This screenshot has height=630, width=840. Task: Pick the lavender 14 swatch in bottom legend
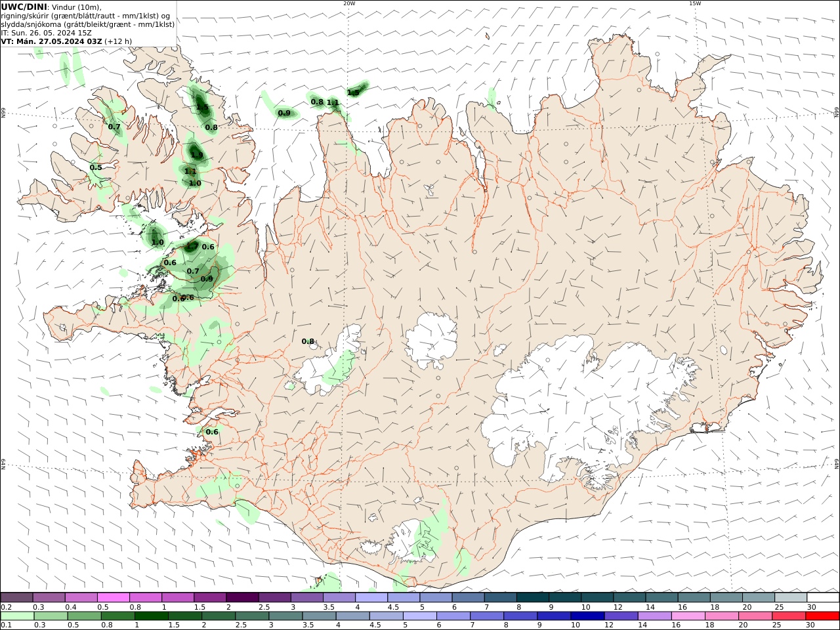point(654,616)
